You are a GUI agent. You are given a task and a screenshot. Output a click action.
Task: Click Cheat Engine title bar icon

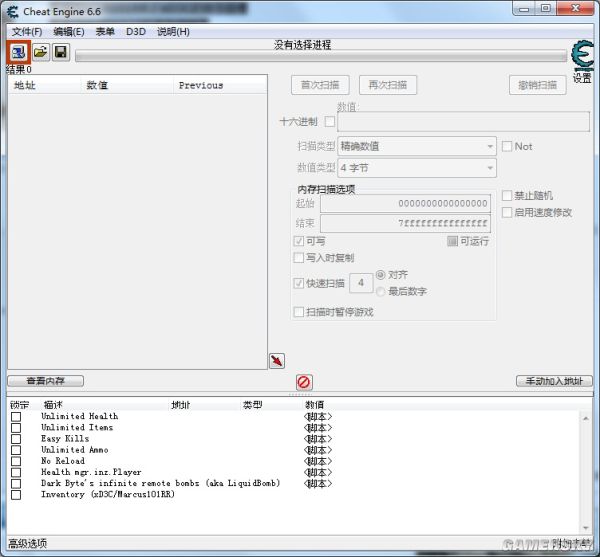tap(13, 11)
